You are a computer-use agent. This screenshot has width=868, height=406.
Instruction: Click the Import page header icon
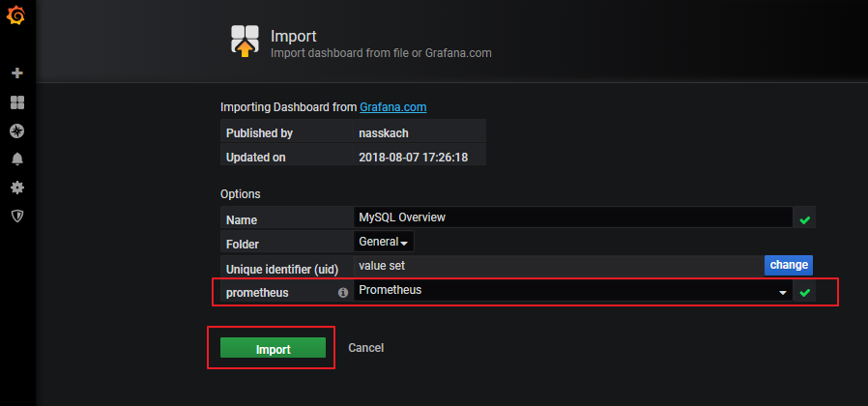245,42
